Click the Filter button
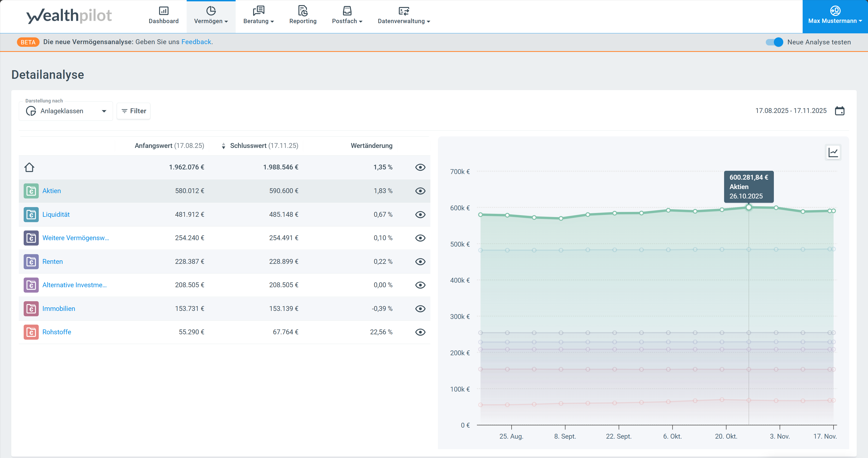 133,111
